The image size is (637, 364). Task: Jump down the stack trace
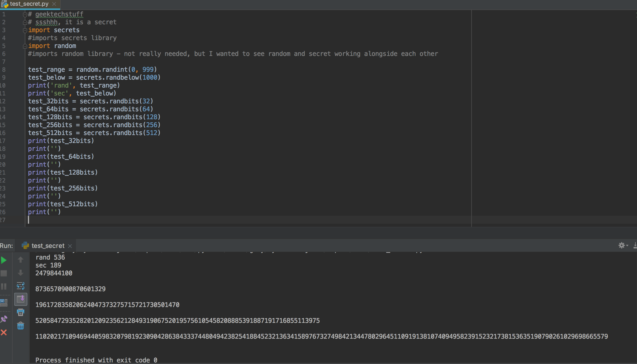(x=21, y=273)
